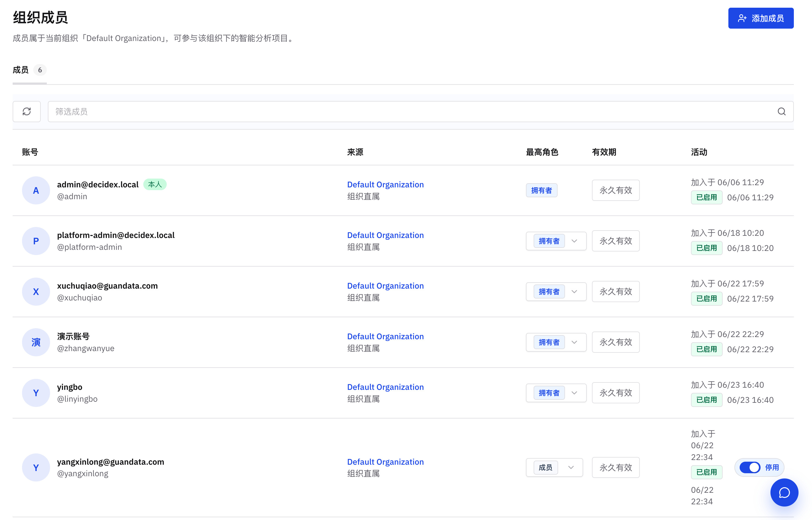Click avatar X of xuchuqiao
This screenshot has height=520, width=812.
(36, 292)
